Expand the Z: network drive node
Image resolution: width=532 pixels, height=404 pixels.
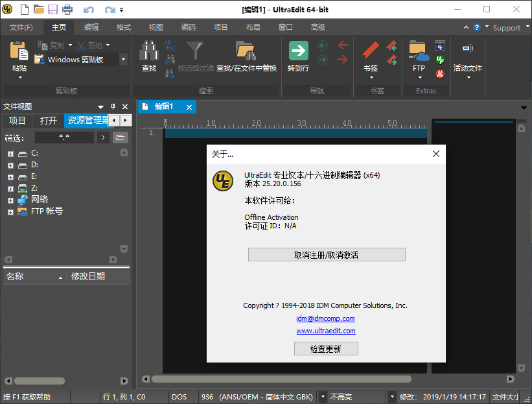pyautogui.click(x=10, y=189)
